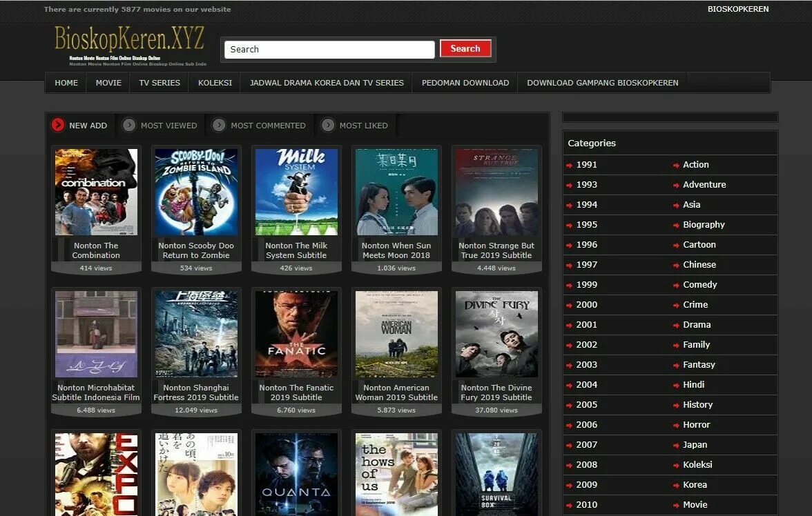The image size is (812, 516).
Task: Open the Biography category
Action: (704, 225)
